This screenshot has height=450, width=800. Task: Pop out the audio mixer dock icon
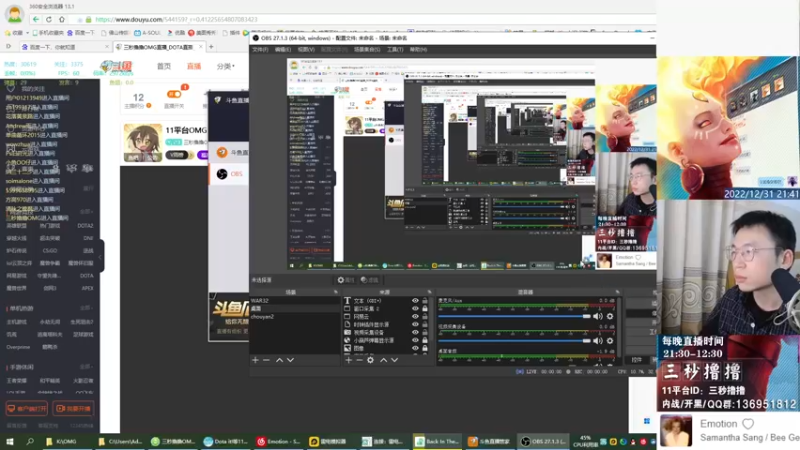[617, 292]
